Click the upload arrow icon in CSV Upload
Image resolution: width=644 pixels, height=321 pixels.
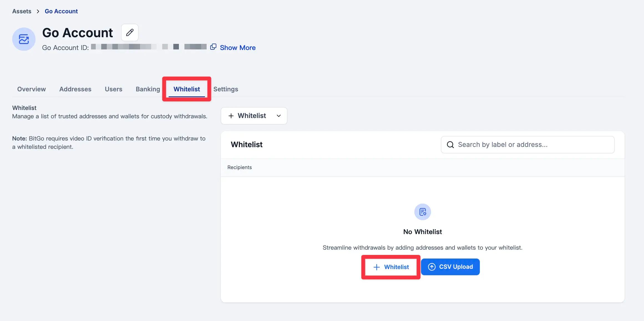(432, 267)
